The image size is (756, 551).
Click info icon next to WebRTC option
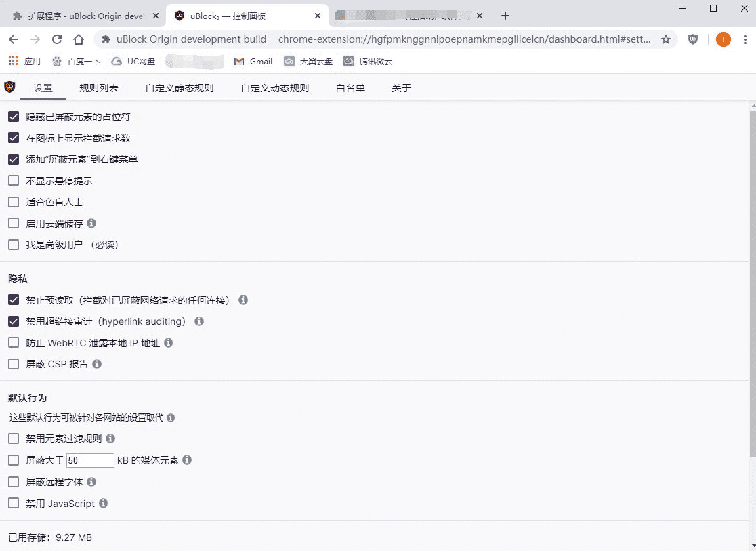coord(169,343)
